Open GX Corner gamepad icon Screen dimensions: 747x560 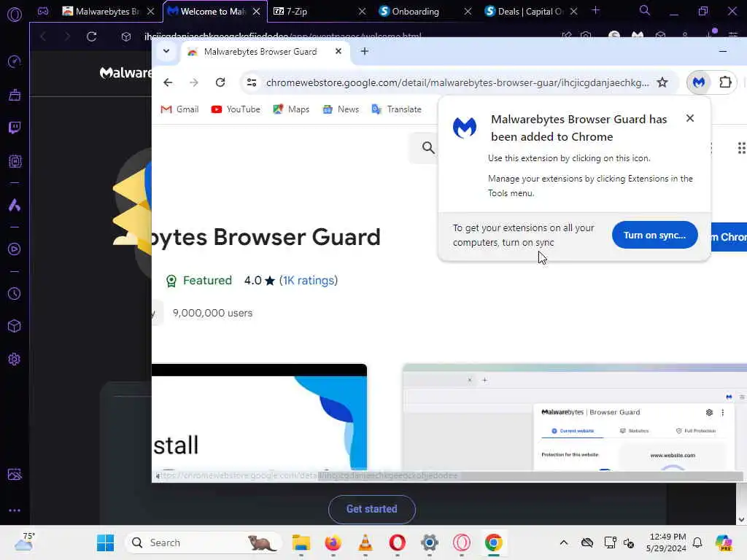(x=43, y=11)
